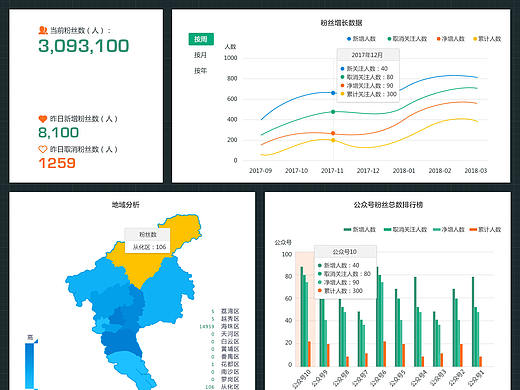The width and height of the screenshot is (520, 390).
Task: Click the 2017-09 axis label
Action: pos(261,171)
